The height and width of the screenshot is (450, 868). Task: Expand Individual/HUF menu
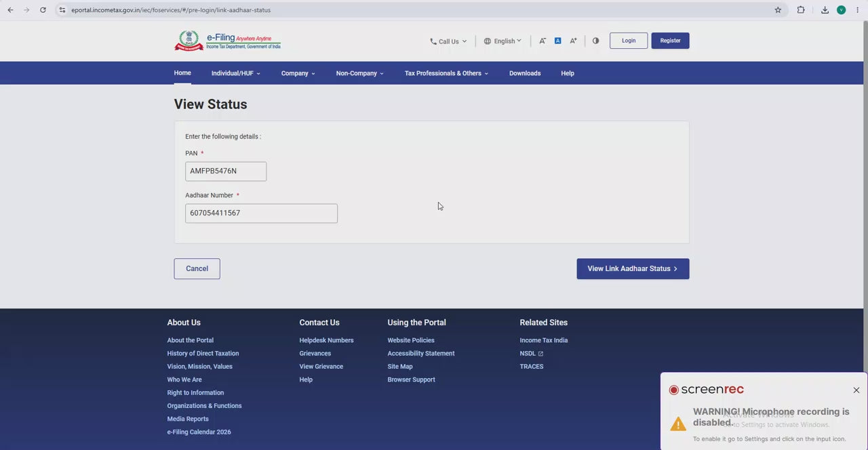pyautogui.click(x=235, y=73)
